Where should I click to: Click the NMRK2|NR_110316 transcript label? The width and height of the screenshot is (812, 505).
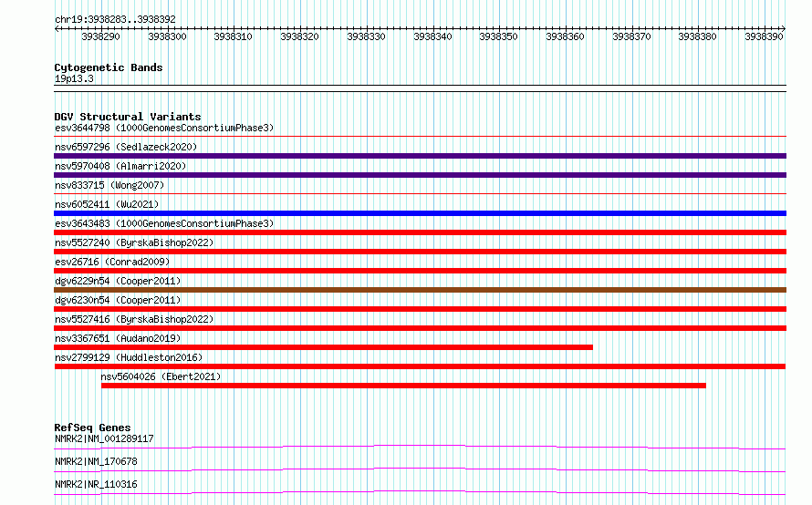96,484
